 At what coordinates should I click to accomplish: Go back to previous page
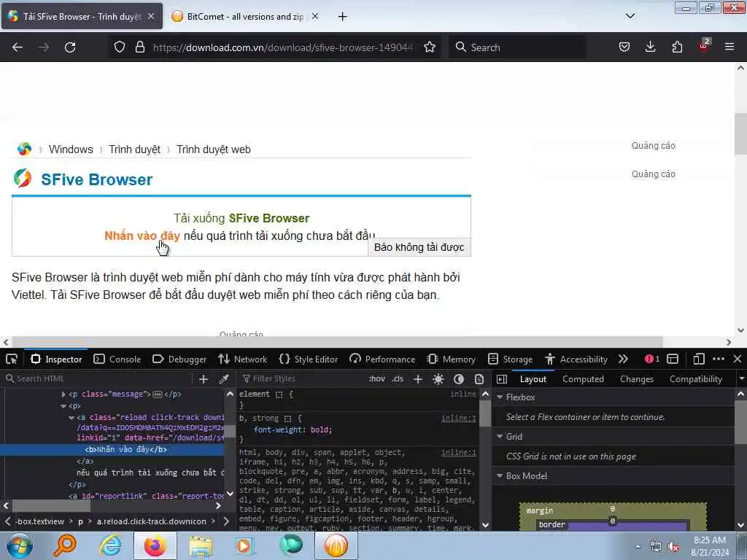tap(18, 47)
